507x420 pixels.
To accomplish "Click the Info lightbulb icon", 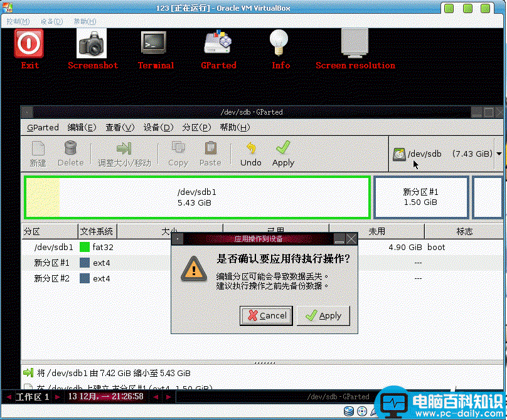I will click(280, 44).
